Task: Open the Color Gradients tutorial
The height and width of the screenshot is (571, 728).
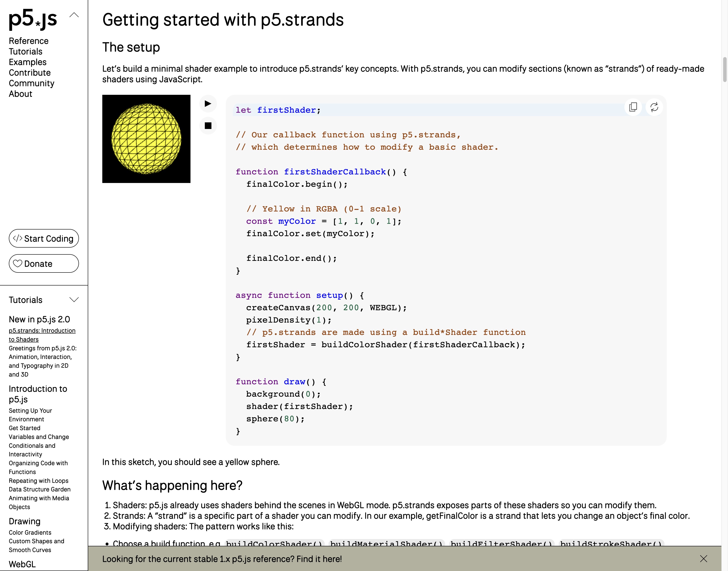Action: click(30, 533)
